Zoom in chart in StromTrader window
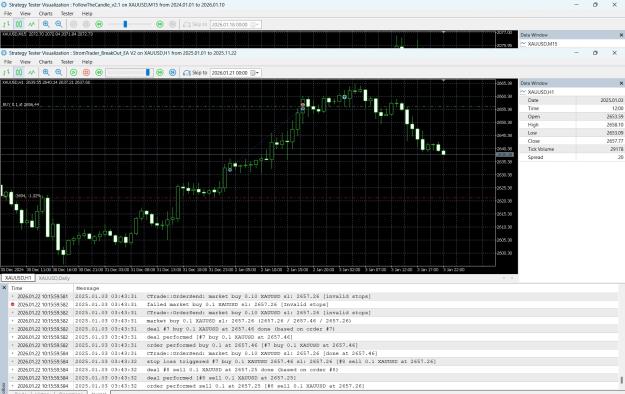Screen dimensions: 625x394 46,73
